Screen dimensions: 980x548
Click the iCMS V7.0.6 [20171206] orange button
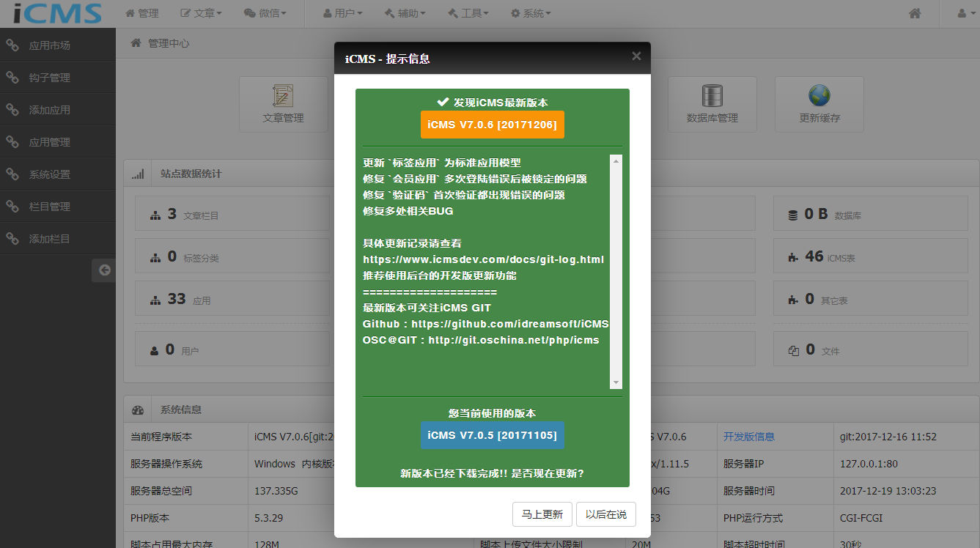493,125
